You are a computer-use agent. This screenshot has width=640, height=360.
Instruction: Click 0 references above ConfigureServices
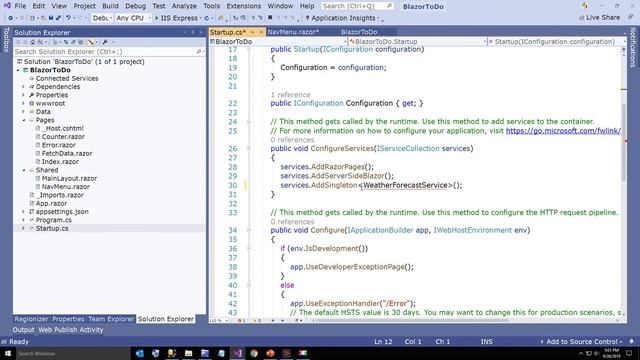coord(292,140)
